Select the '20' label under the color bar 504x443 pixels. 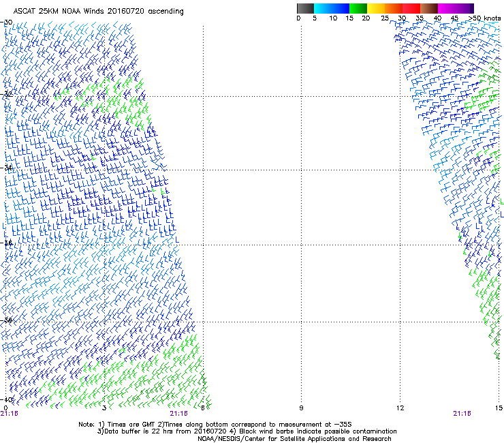coord(366,18)
